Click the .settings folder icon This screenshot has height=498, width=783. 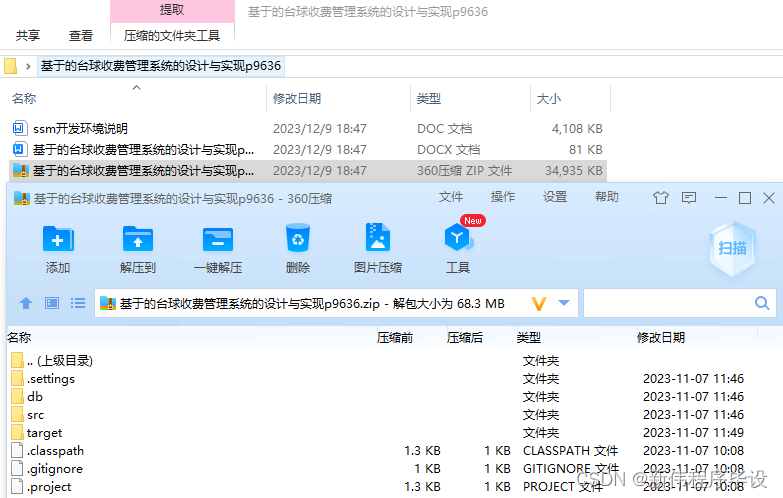(17, 378)
